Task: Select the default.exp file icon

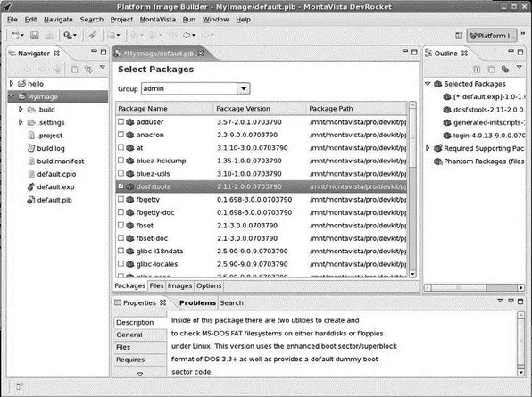Action: [x=31, y=186]
